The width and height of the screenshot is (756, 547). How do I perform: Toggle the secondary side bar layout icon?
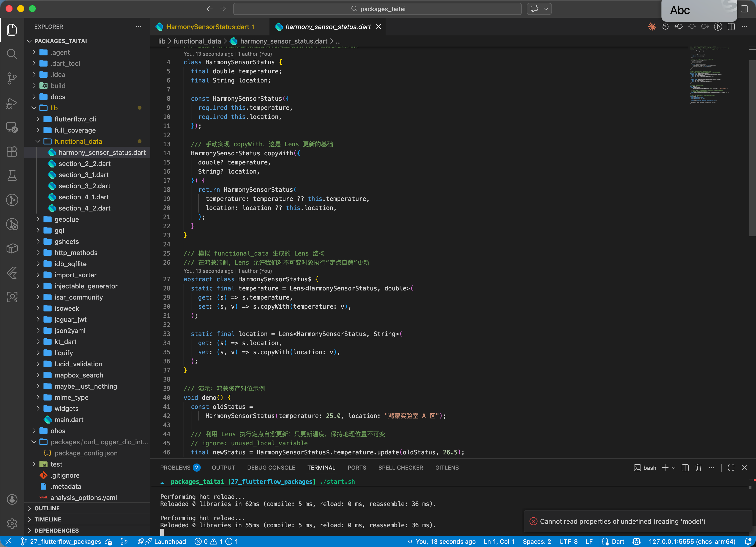point(744,9)
